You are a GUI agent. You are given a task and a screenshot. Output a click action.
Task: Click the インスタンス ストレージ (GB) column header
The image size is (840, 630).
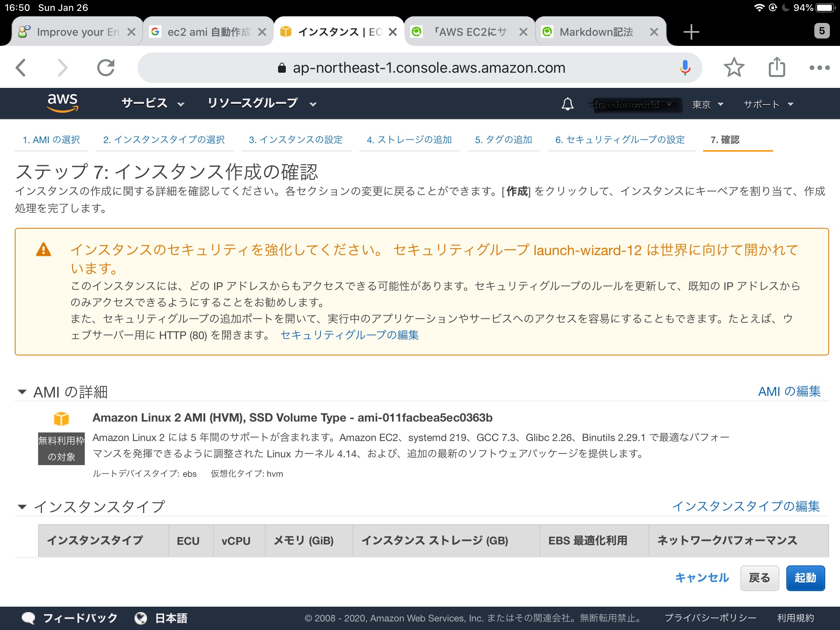coord(446,541)
